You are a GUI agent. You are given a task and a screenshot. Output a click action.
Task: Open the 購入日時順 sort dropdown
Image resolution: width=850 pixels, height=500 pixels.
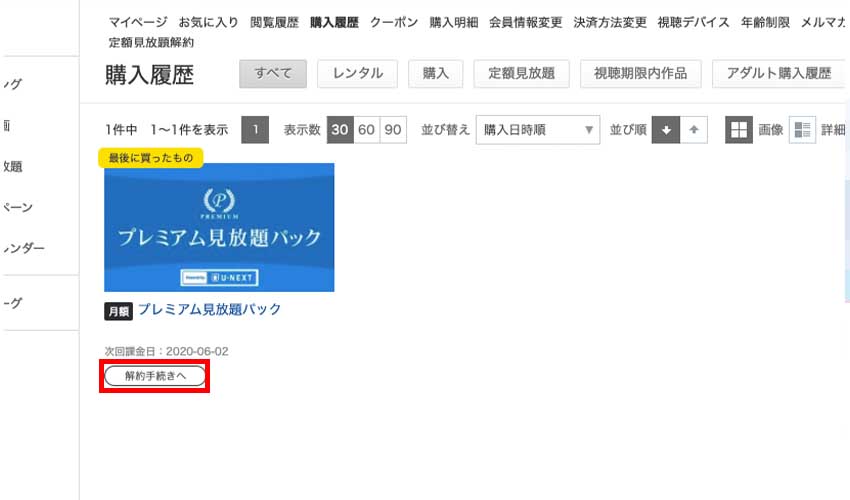(x=538, y=130)
